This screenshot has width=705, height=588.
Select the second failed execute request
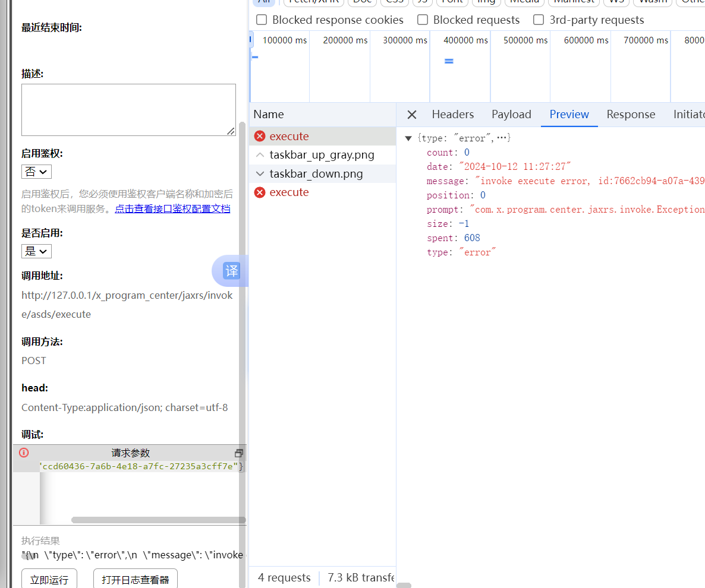coord(289,192)
